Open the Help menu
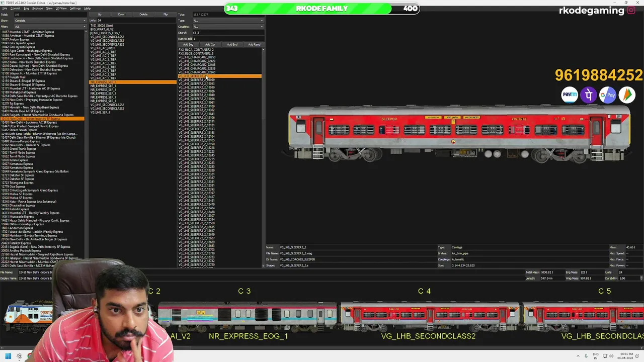644x362 pixels. pyautogui.click(x=87, y=9)
